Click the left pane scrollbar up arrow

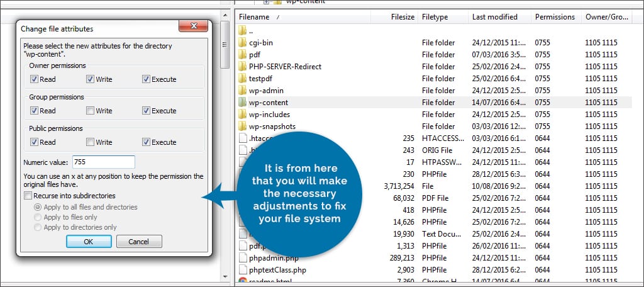coord(225,15)
